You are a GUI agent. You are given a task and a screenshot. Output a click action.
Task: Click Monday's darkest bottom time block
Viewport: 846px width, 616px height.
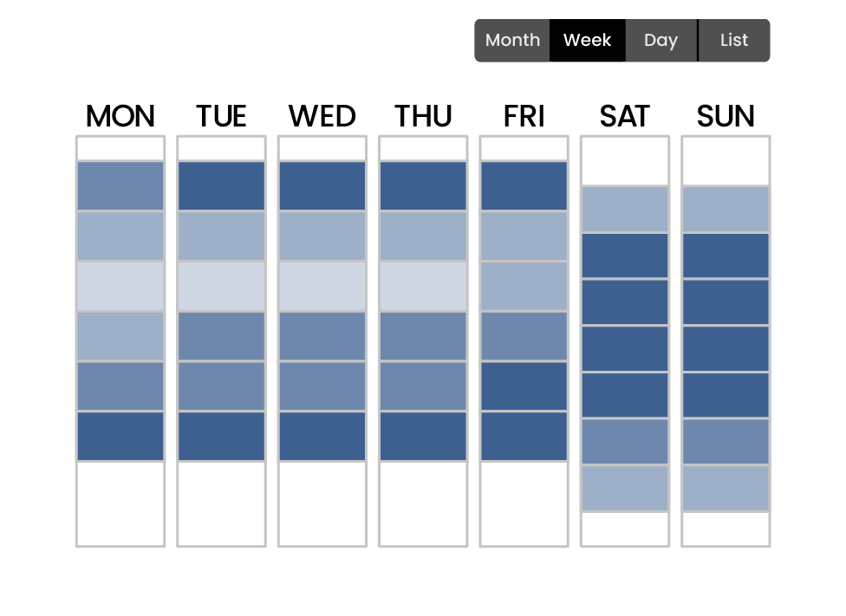(120, 433)
